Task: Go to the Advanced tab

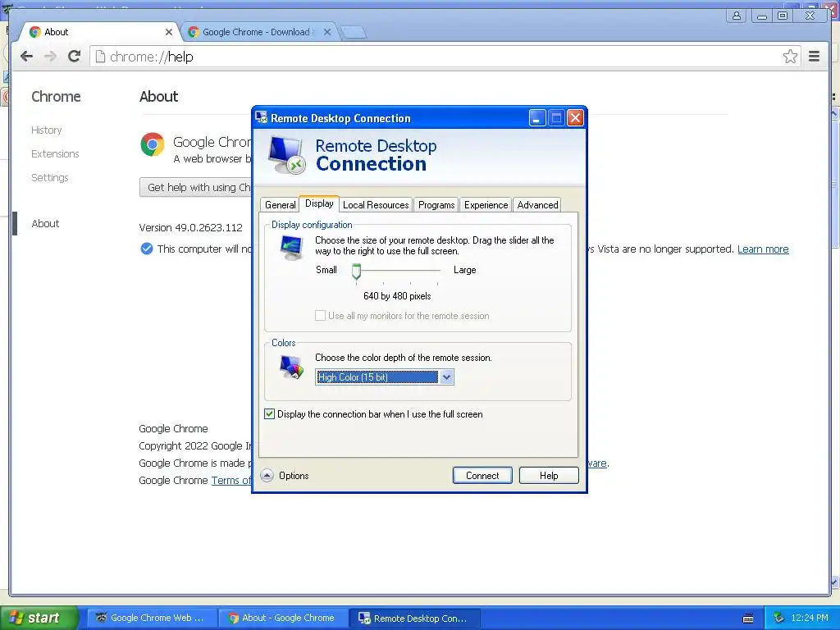Action: click(x=537, y=204)
